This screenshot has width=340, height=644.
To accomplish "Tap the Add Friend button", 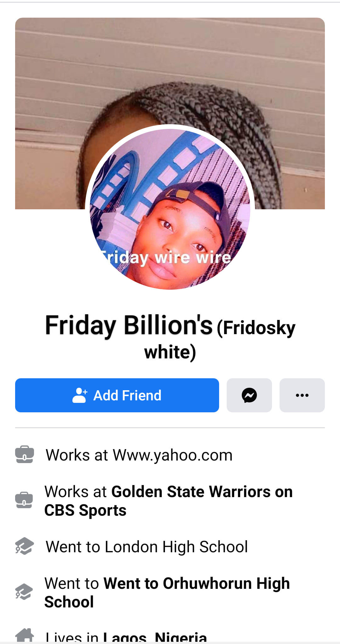I will [117, 395].
